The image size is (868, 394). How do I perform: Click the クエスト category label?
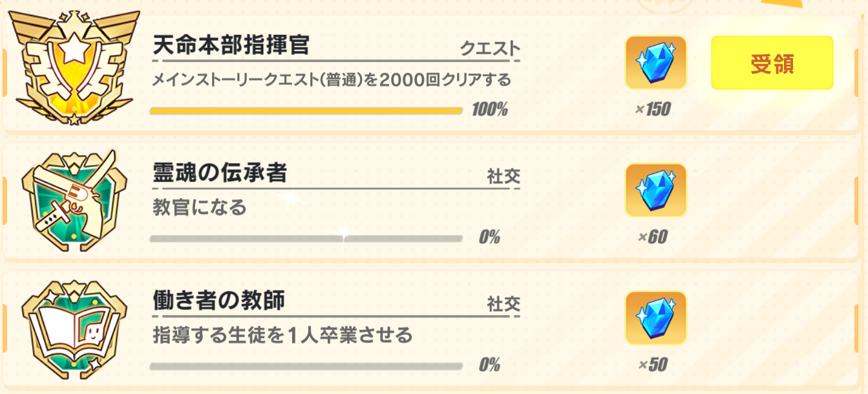[489, 49]
